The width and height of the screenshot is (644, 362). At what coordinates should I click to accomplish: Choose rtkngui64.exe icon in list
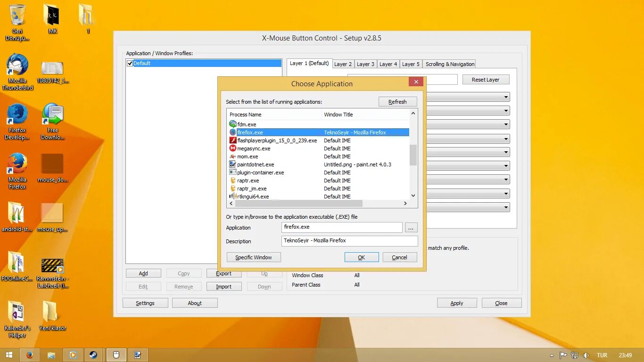coord(232,196)
